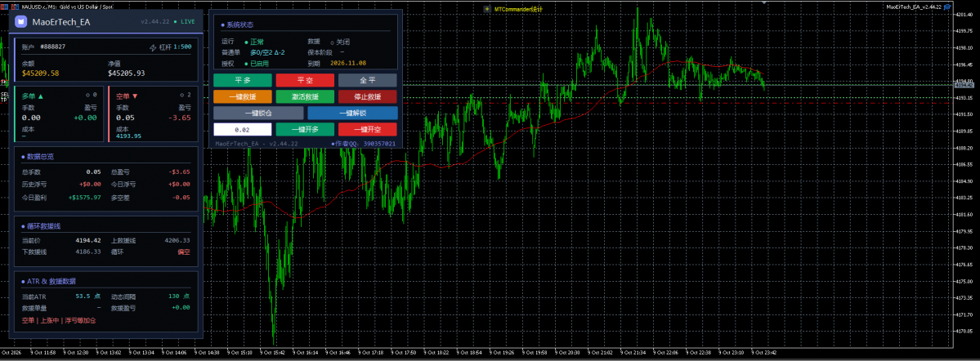Screen dimensions: 980x361
Task: Click the lower rescue line value 4186.33
Action: 88,252
